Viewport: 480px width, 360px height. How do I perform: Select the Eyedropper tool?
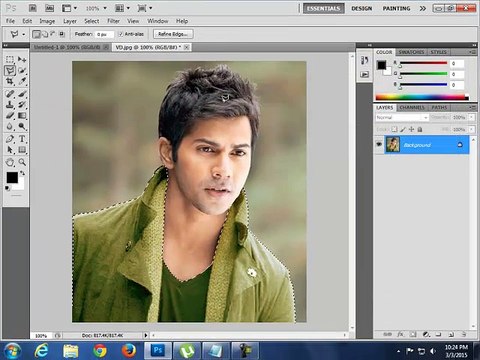click(x=22, y=81)
